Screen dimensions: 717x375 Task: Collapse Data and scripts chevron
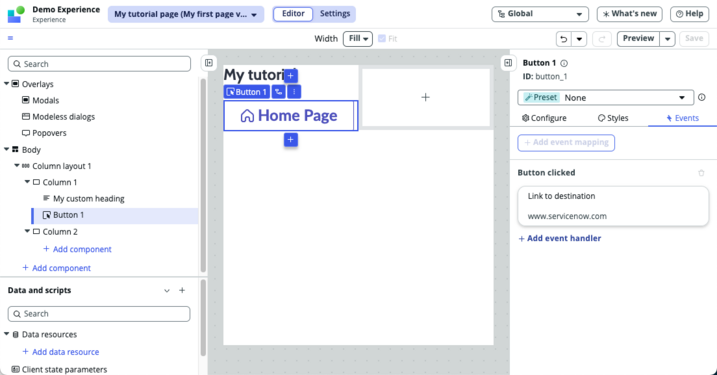coord(167,291)
